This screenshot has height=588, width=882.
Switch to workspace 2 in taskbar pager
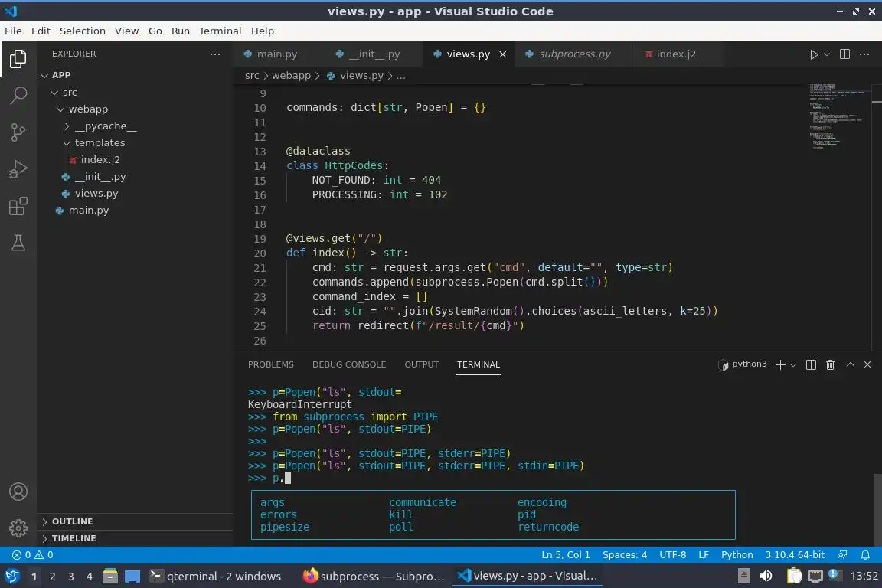pos(52,577)
